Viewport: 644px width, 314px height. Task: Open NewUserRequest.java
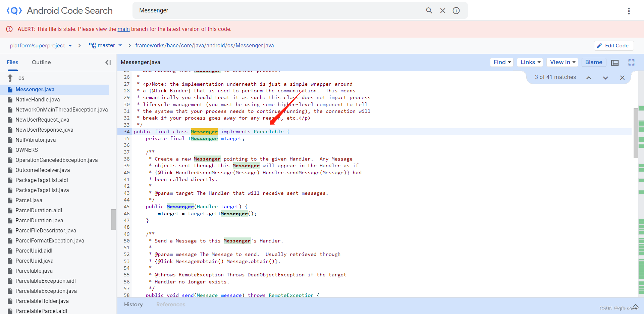click(42, 120)
